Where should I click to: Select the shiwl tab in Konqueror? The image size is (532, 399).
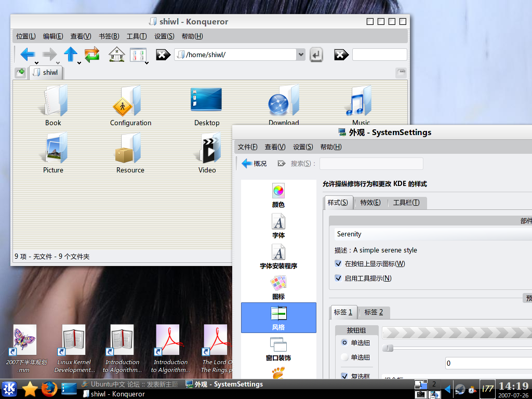tap(46, 72)
